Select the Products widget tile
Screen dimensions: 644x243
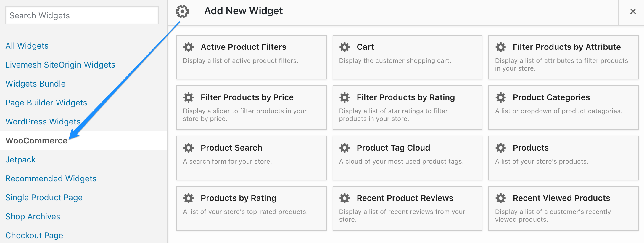coord(563,158)
